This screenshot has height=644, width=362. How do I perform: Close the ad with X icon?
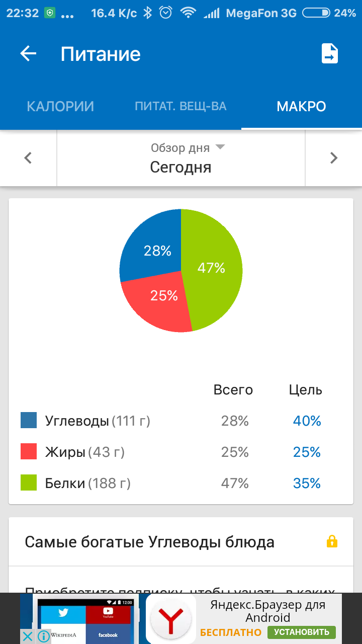tap(28, 636)
